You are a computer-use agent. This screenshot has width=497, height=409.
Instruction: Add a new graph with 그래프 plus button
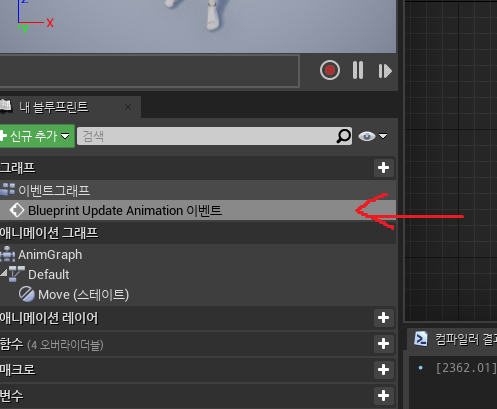(x=383, y=167)
